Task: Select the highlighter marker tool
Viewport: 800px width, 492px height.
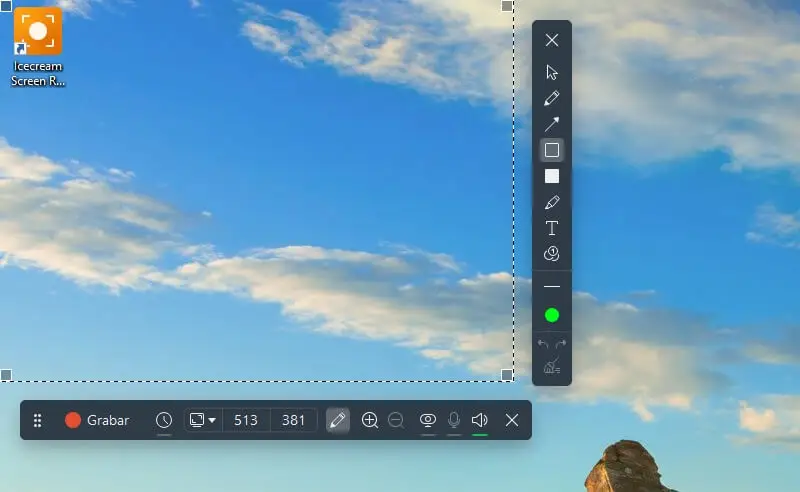Action: (552, 202)
